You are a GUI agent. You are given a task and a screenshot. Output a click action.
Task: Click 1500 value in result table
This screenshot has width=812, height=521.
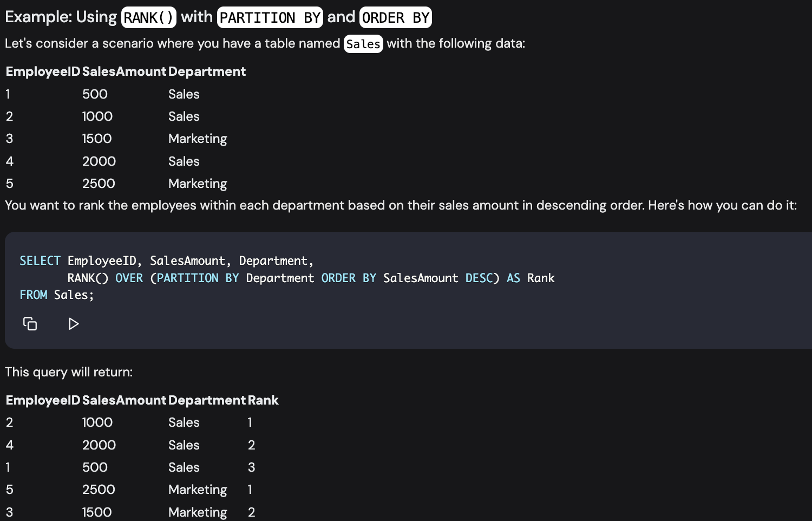[97, 512]
